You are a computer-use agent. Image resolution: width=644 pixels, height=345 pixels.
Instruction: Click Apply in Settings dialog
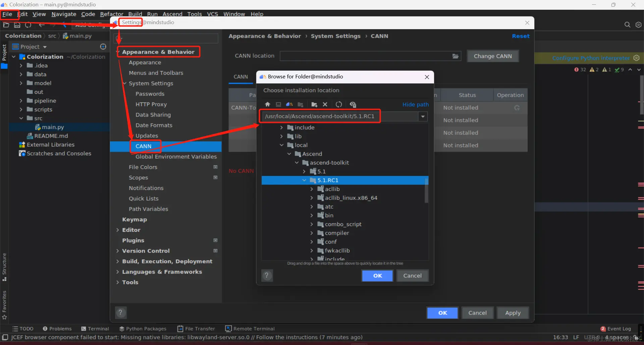pos(513,313)
